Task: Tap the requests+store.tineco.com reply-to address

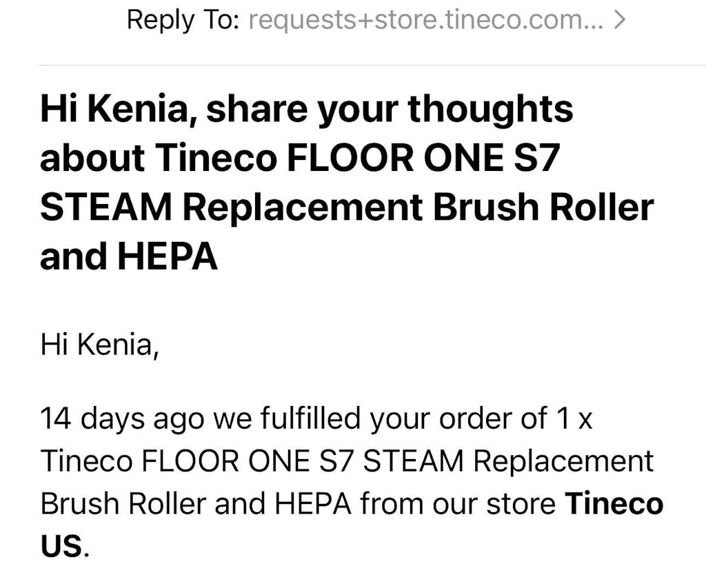Action: click(x=425, y=21)
